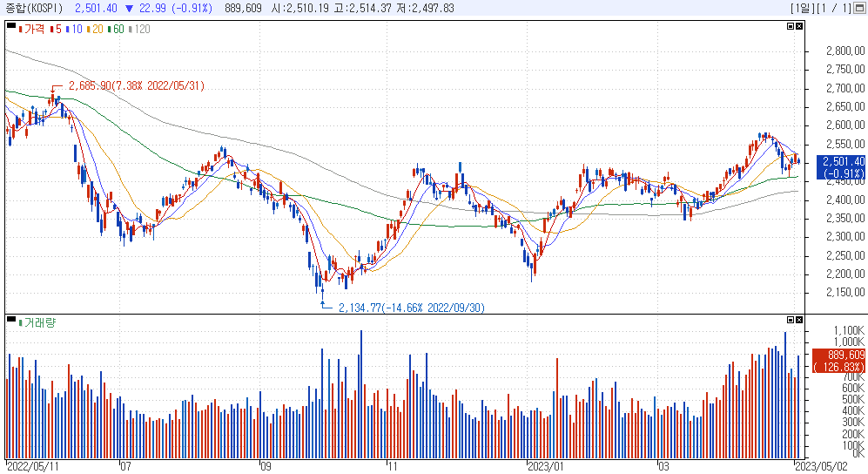Click the 2,600.00 price axis label
Image resolution: width=868 pixels, height=474 pixels.
point(845,125)
